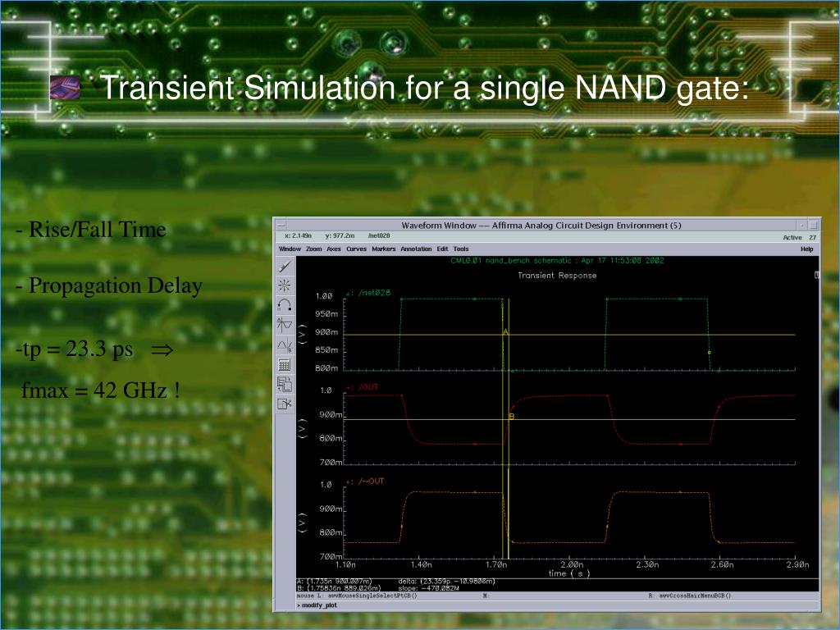Viewport: 840px width, 630px height.
Task: Click the time ( s ) axis label
Action: point(569,573)
